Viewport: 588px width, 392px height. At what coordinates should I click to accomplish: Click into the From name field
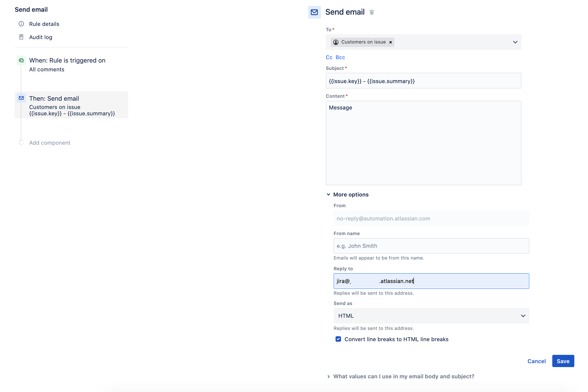(x=431, y=246)
